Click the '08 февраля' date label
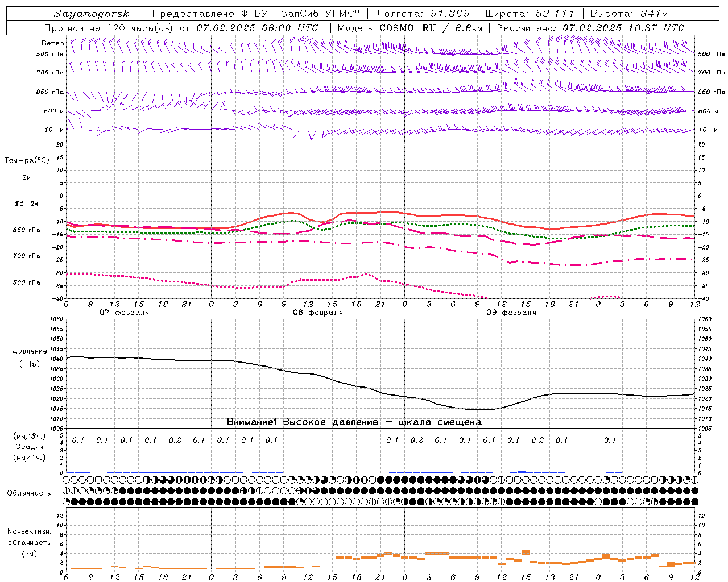Screen dimensions: 728x582 coord(318,312)
